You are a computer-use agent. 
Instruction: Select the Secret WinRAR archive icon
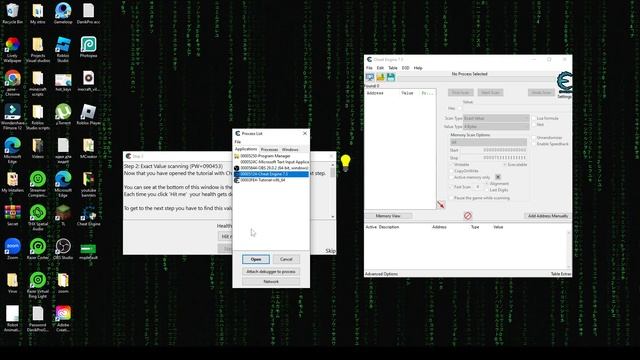click(12, 216)
